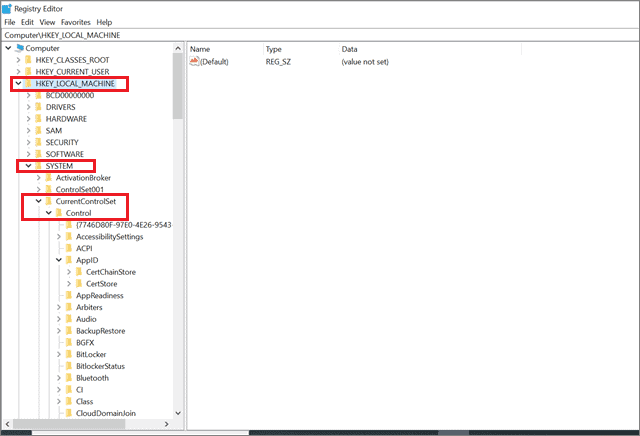This screenshot has height=436, width=640.
Task: Open the Favorites menu
Action: (76, 22)
